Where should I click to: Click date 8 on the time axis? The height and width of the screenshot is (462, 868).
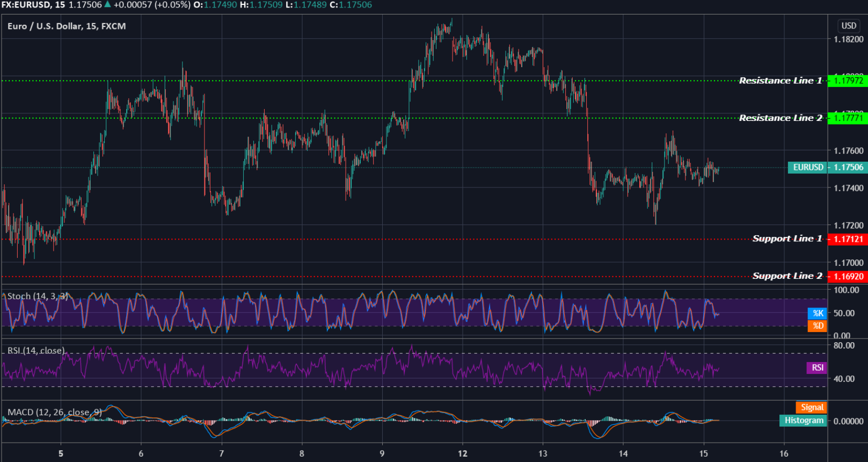(302, 454)
